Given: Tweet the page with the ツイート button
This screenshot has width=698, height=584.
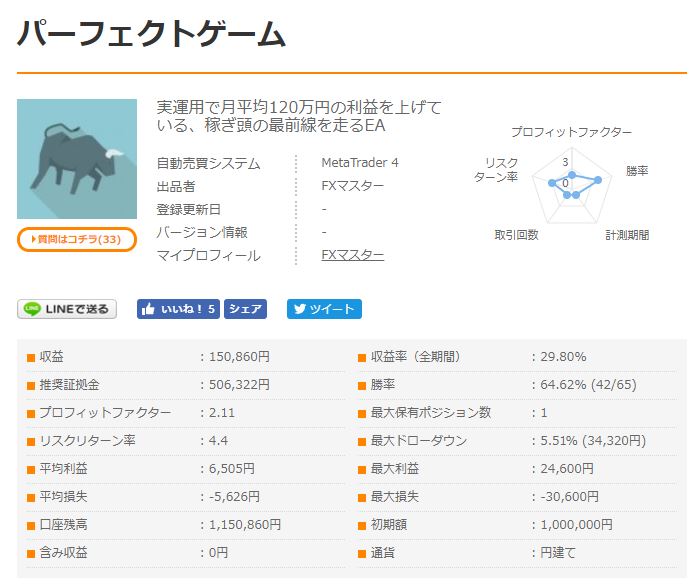Looking at the screenshot, I should click(324, 309).
